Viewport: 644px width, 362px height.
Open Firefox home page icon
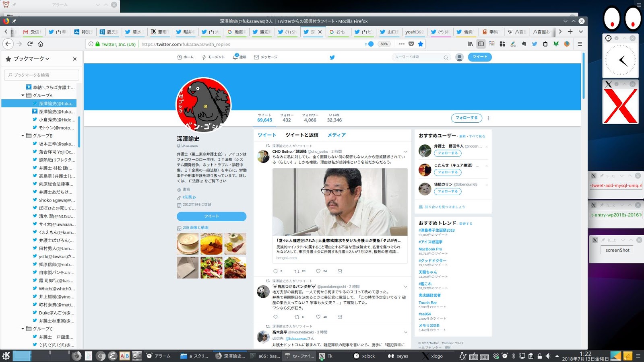pos(41,44)
